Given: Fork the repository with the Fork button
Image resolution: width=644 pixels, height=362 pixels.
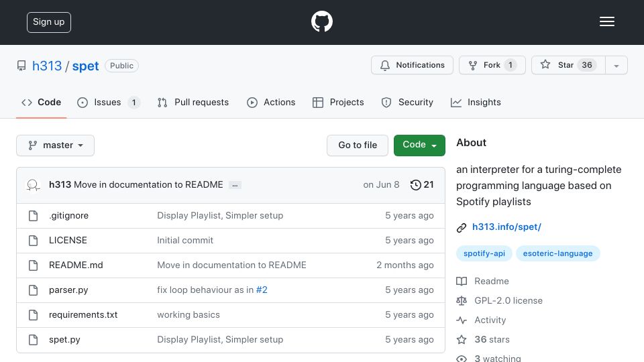Looking at the screenshot, I should pos(492,65).
